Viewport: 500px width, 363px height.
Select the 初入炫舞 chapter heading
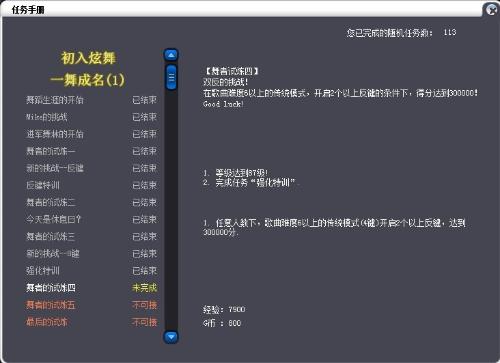88,58
